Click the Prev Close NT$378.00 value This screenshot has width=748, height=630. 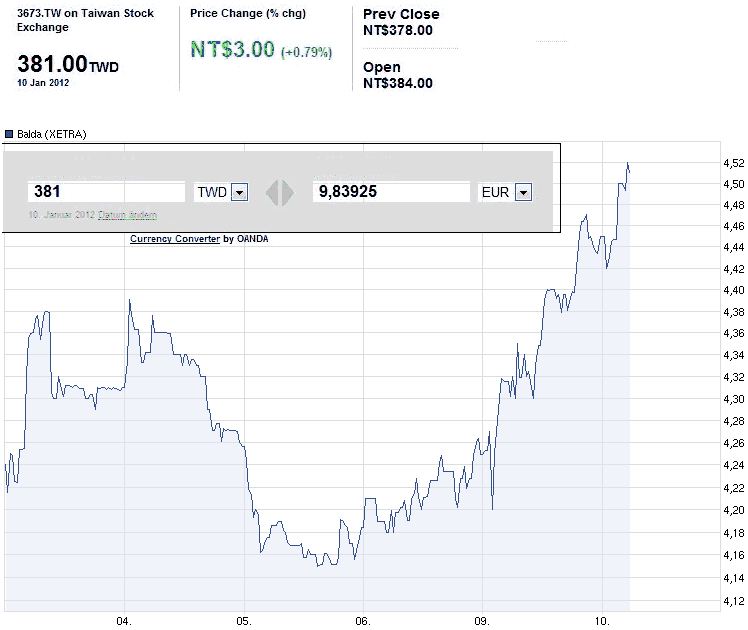[x=398, y=30]
